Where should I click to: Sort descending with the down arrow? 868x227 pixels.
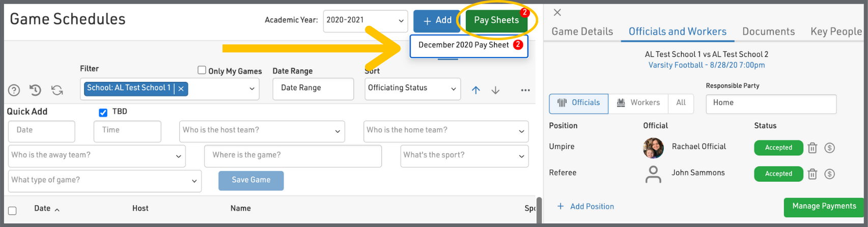[495, 90]
